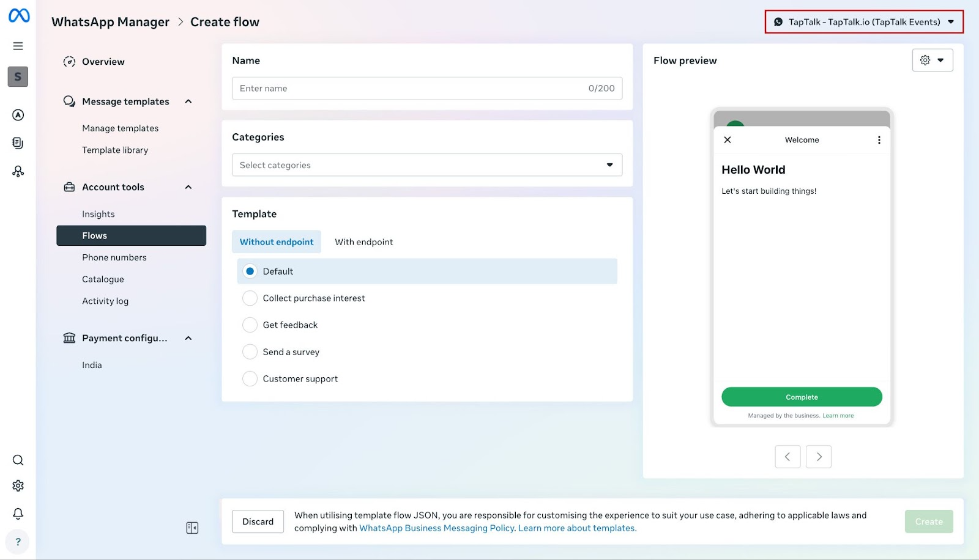This screenshot has height=560, width=979.
Task: Open the three-dot menu in flow preview
Action: [879, 140]
